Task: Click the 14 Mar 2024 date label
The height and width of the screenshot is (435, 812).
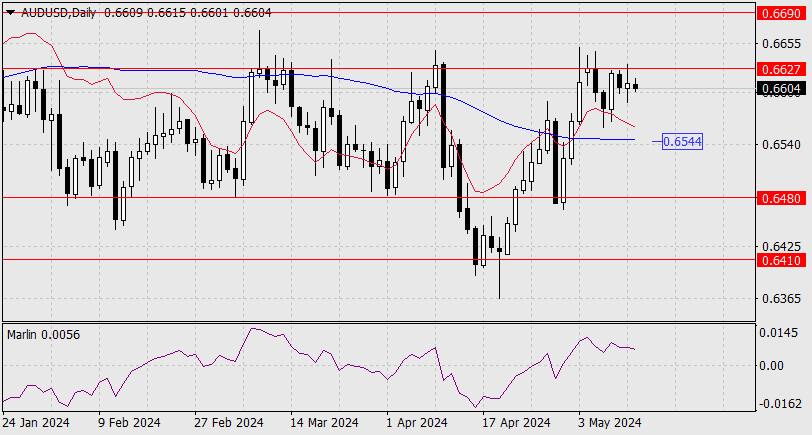Action: 324,423
